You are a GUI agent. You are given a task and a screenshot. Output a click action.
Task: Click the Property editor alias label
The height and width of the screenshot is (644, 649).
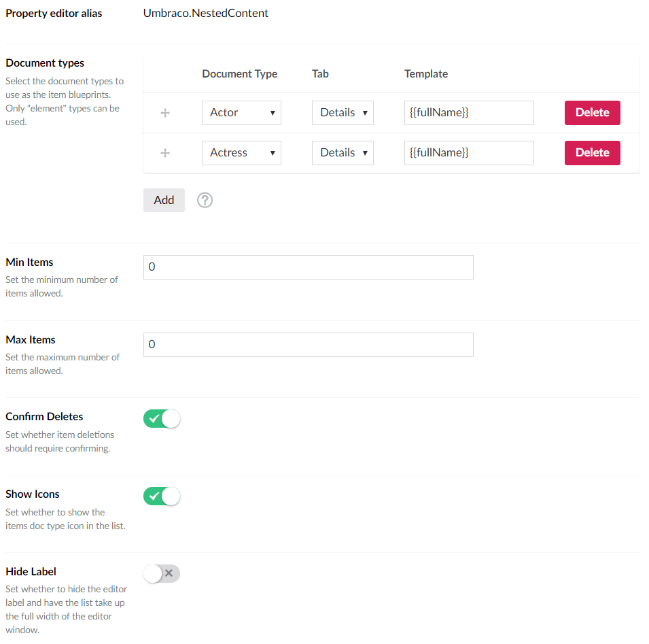[54, 13]
